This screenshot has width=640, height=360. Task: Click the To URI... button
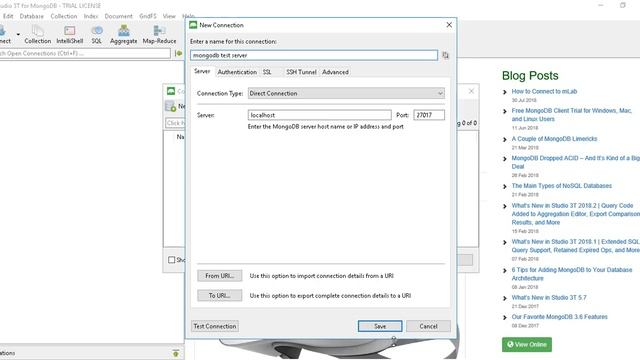220,296
